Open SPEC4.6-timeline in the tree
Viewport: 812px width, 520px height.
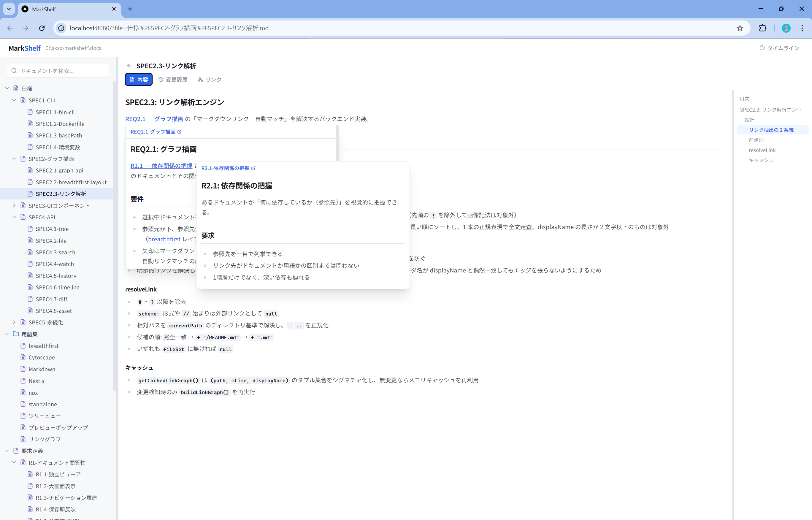[57, 287]
